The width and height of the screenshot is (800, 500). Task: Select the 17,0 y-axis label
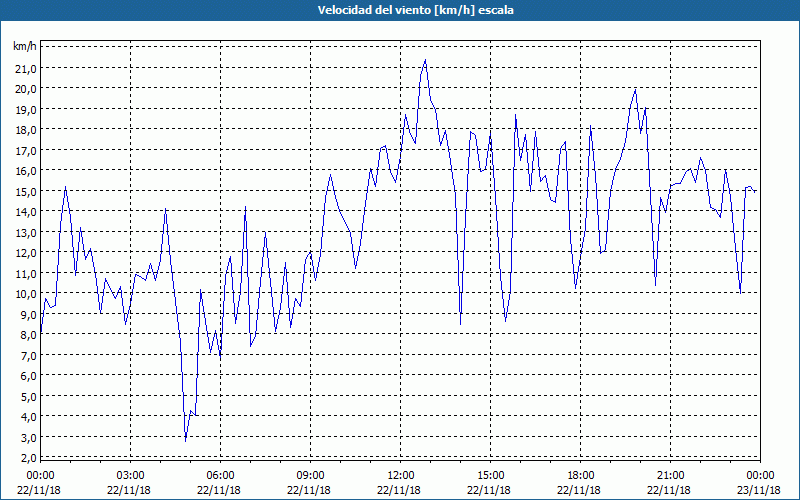click(26, 151)
